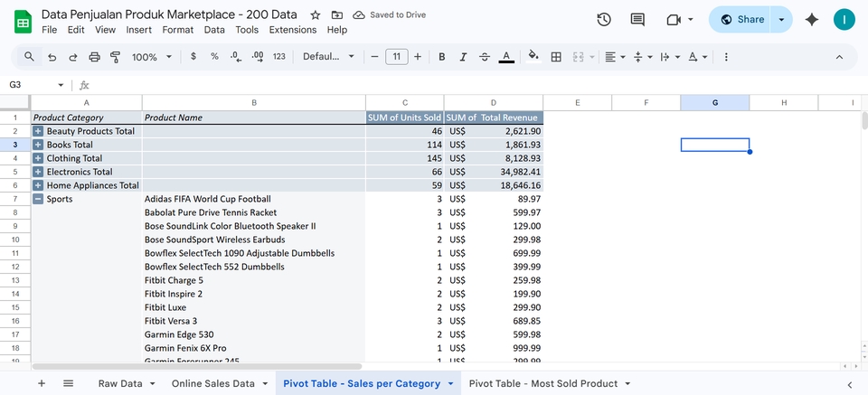Open the Share options dropdown arrow
Screen dimensions: 868x395
(x=781, y=19)
